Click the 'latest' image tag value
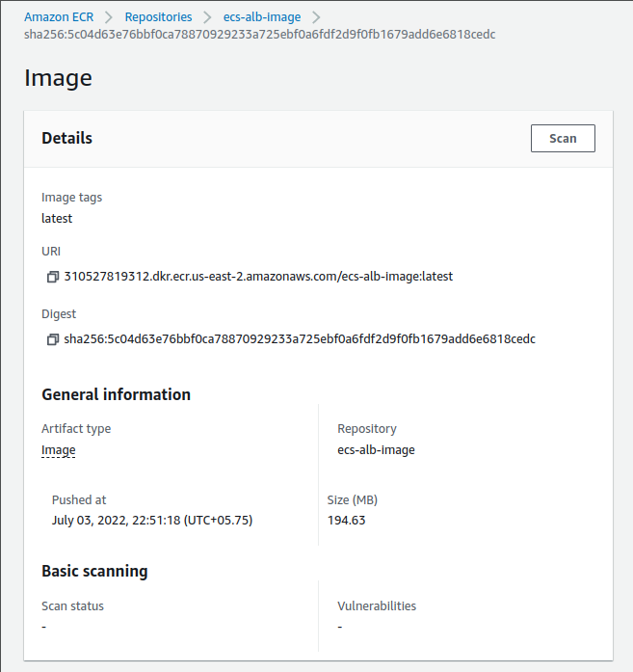Image resolution: width=633 pixels, height=672 pixels. pyautogui.click(x=57, y=219)
